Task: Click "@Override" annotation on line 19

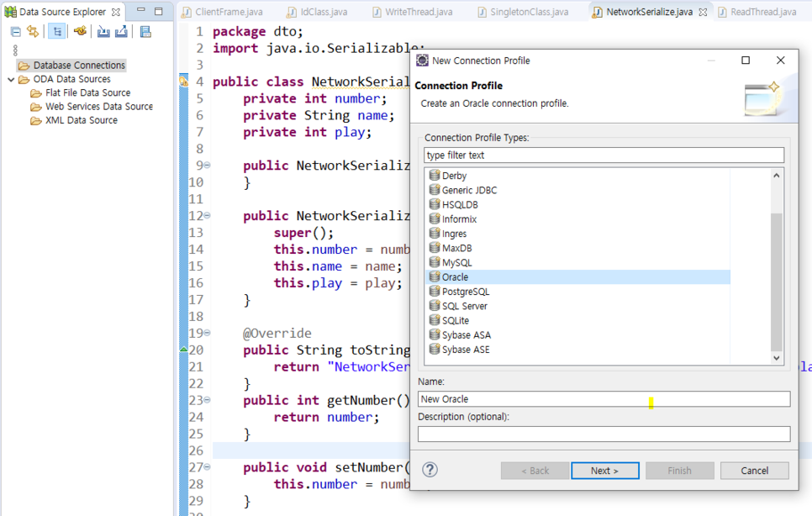Action: [277, 334]
